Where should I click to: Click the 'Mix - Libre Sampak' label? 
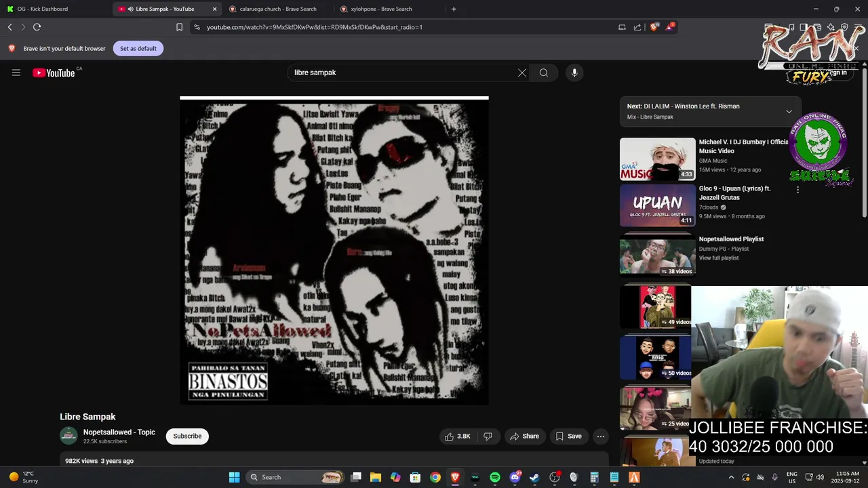pyautogui.click(x=650, y=117)
